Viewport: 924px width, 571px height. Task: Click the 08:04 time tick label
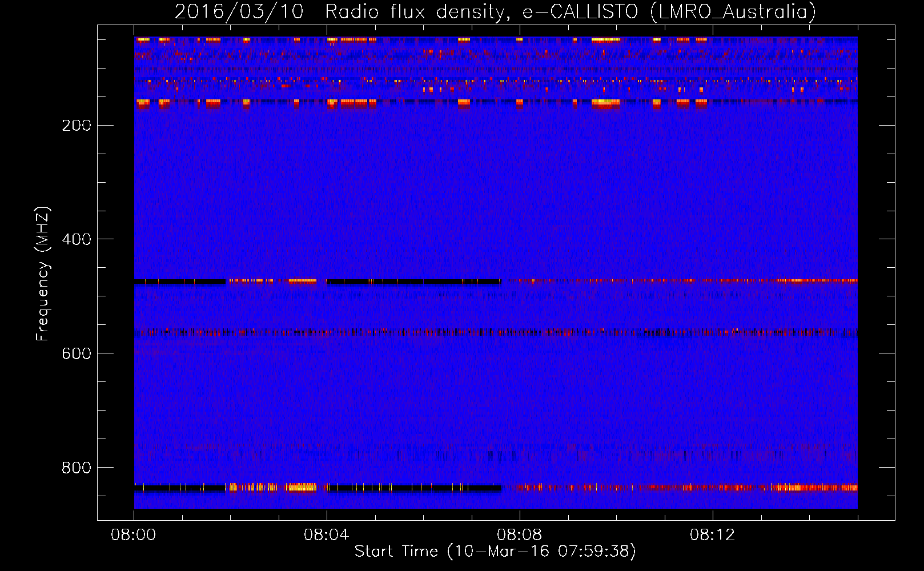pos(327,535)
